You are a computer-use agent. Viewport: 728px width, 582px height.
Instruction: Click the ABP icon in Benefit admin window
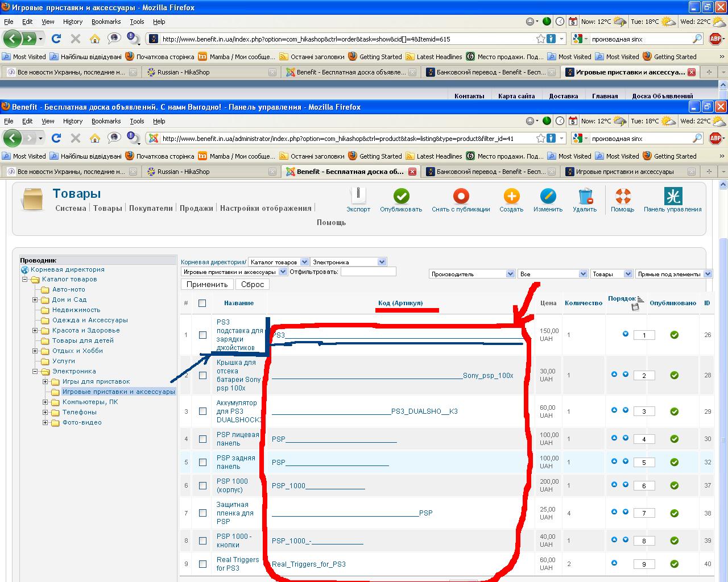[x=715, y=138]
